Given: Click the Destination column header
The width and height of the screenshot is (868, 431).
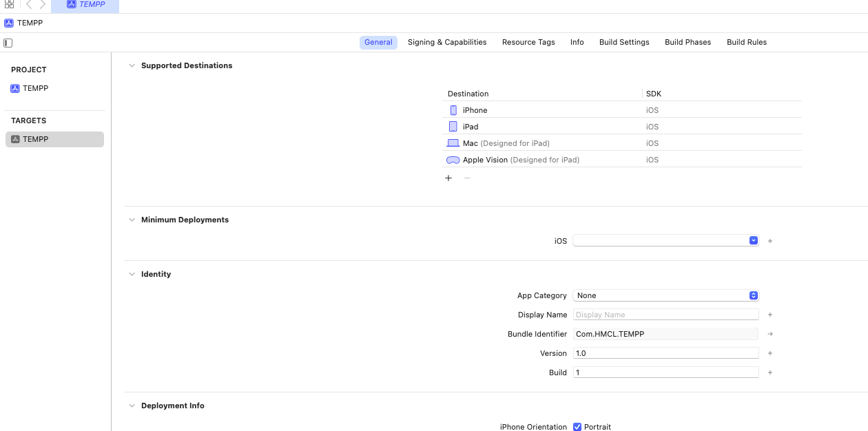Looking at the screenshot, I should (468, 94).
